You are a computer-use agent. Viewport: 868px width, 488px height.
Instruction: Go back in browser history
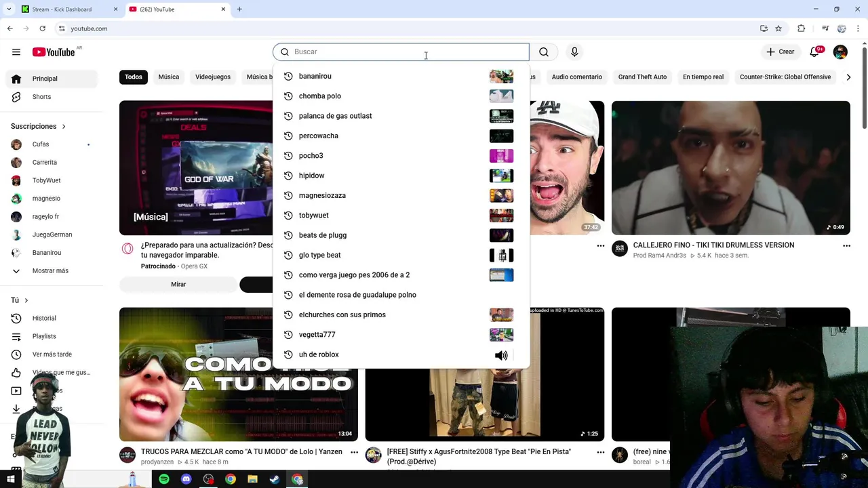click(x=9, y=28)
